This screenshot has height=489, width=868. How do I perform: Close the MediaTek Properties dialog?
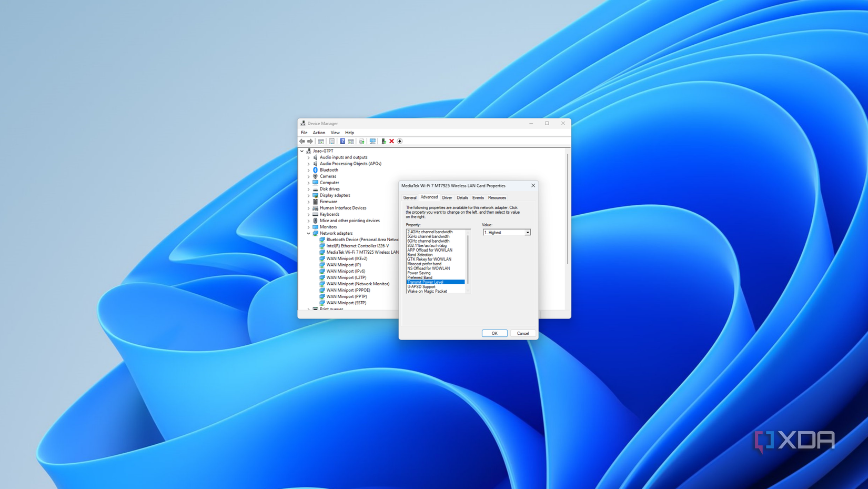(533, 185)
